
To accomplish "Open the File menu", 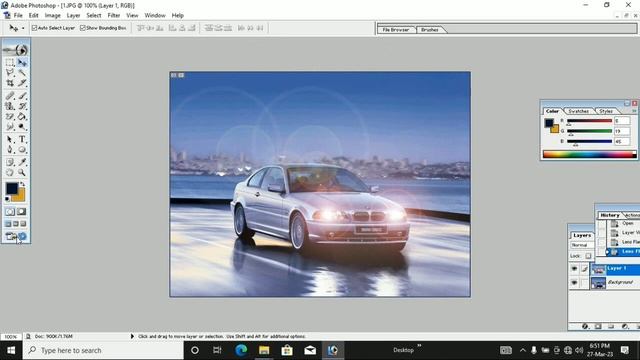I will [x=18, y=15].
